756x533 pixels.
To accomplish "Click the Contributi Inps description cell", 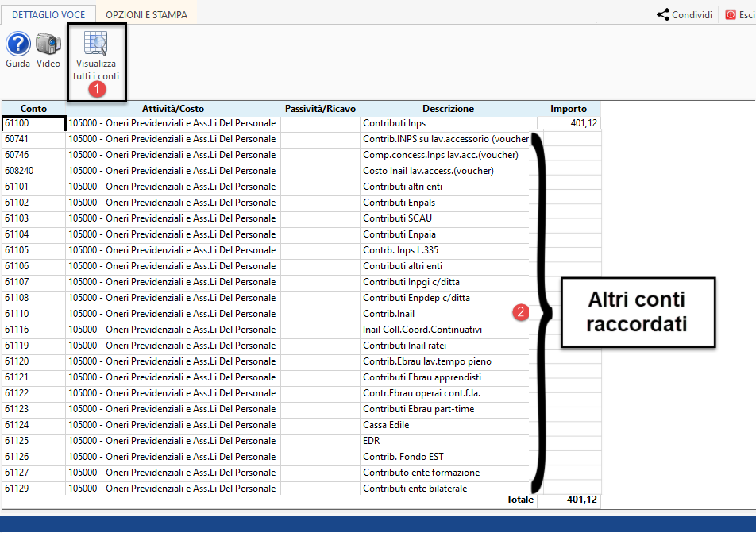I will point(449,123).
